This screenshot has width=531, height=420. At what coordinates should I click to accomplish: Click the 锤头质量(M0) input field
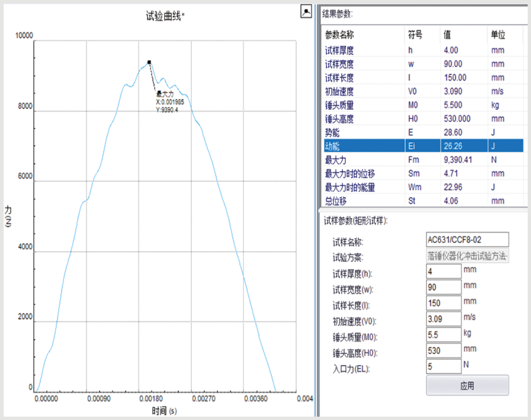pos(444,334)
